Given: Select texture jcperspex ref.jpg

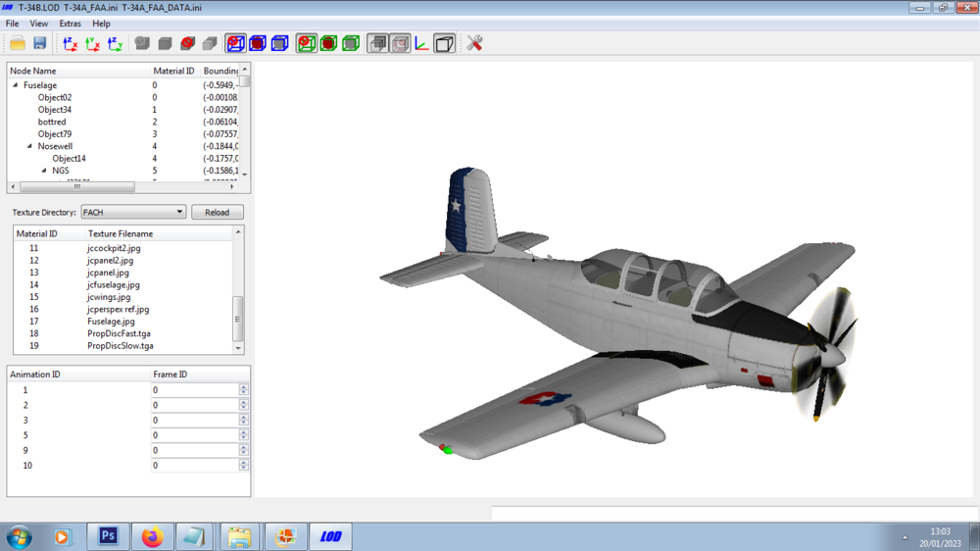Looking at the screenshot, I should tap(119, 309).
